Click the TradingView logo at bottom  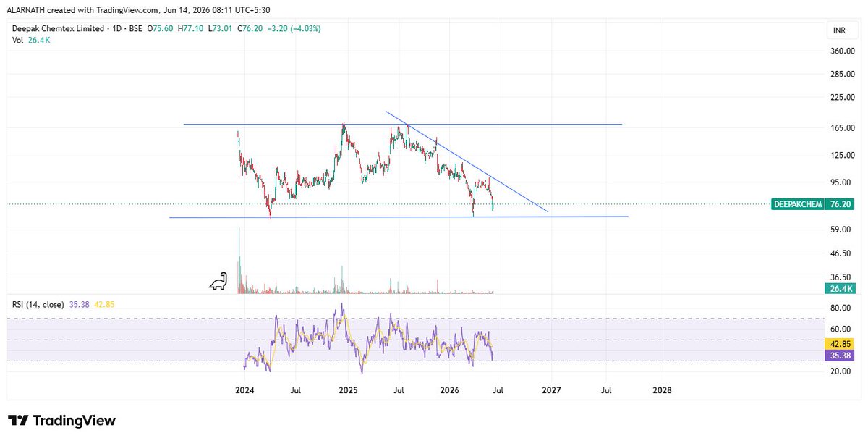pos(61,421)
